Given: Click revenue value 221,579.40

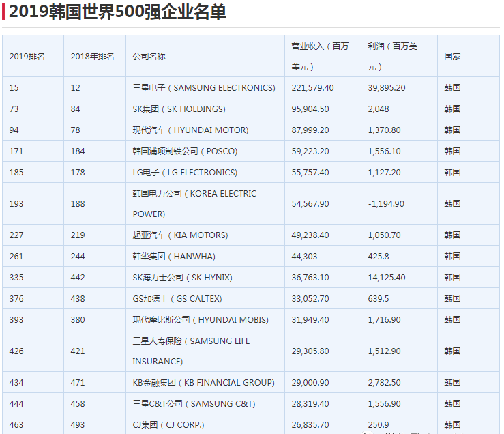Looking at the screenshot, I should (x=313, y=88).
